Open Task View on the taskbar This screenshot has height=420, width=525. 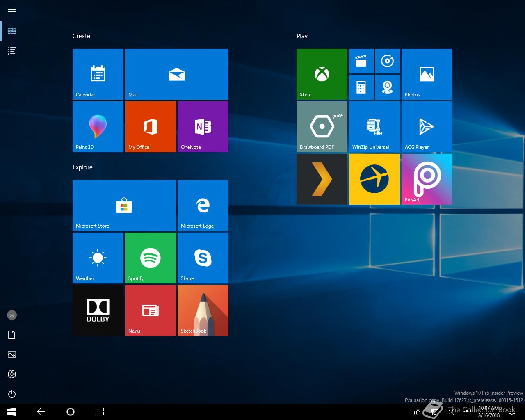pos(100,412)
